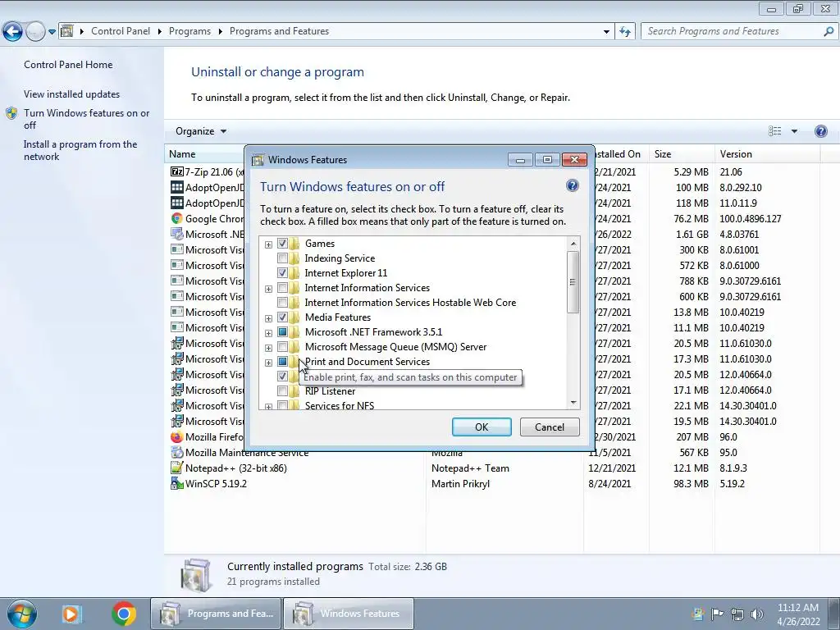
Task: Select the Services for NFS feature row
Action: (x=340, y=405)
